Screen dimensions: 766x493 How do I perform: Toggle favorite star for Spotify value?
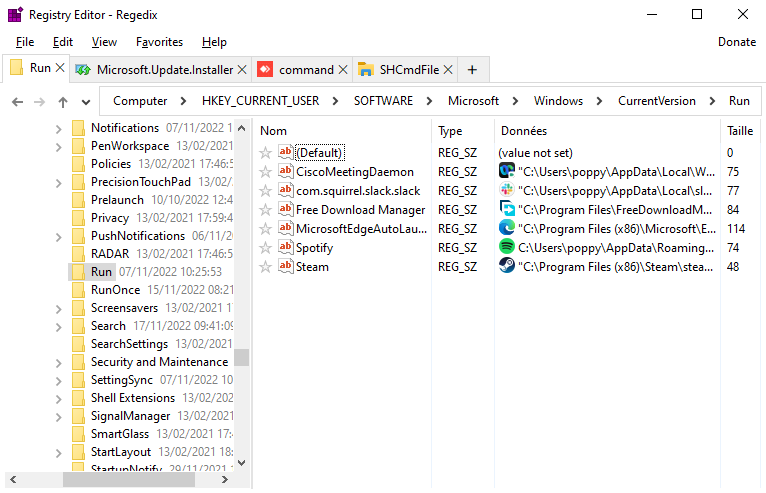click(265, 248)
